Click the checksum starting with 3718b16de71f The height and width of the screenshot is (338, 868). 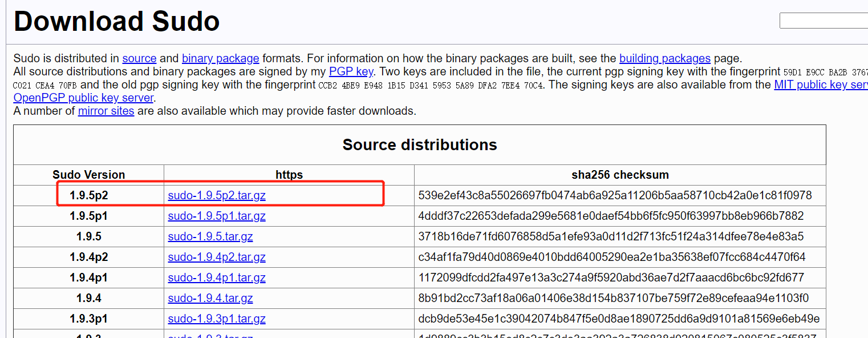click(x=611, y=237)
